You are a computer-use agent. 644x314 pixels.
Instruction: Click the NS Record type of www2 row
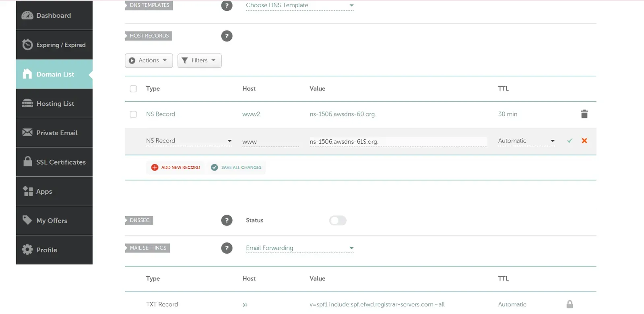click(160, 114)
